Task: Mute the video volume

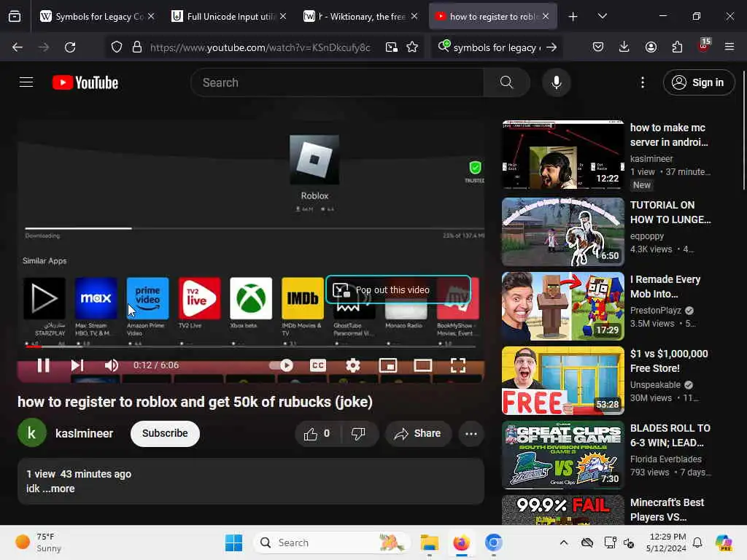Action: click(x=111, y=365)
